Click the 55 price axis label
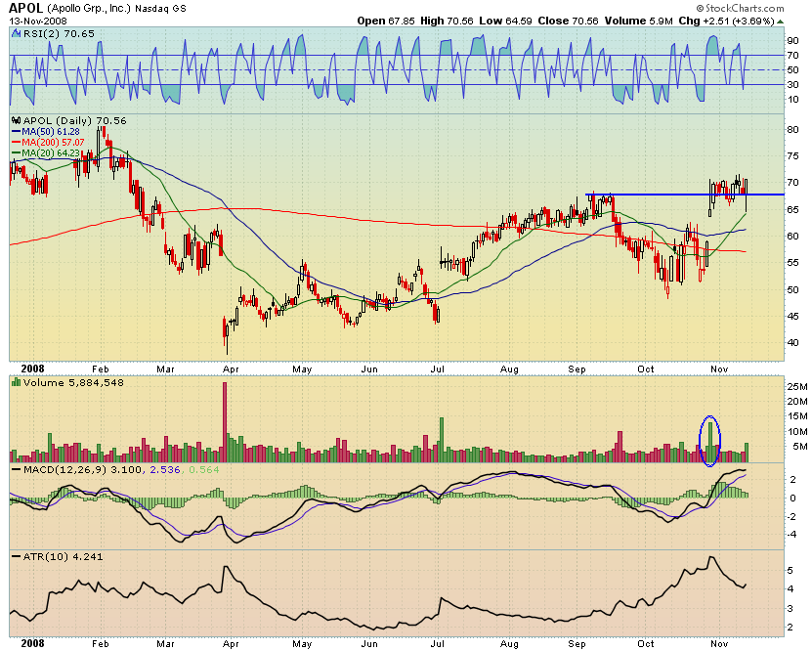Screen dimensions: 812x651 click(x=792, y=263)
